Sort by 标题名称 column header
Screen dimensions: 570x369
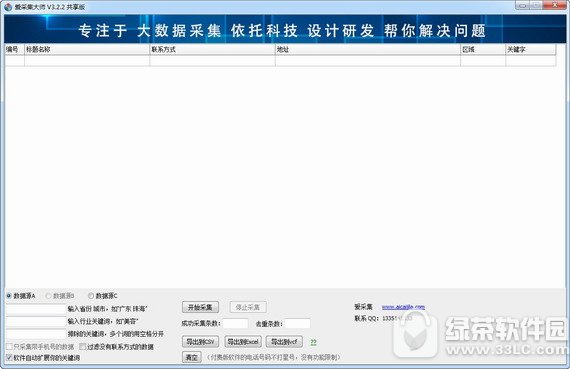87,49
